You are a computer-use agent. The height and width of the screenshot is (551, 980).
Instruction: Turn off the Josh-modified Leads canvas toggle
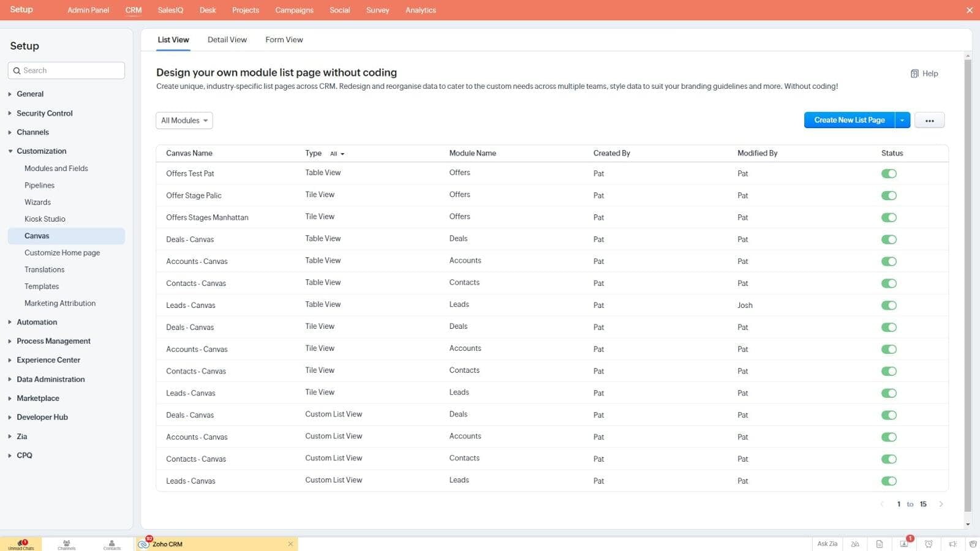[889, 305]
